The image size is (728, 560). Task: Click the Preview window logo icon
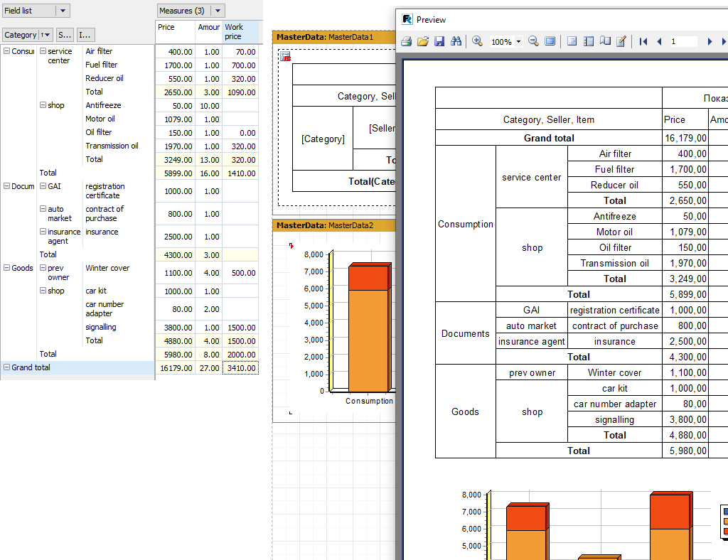point(407,19)
